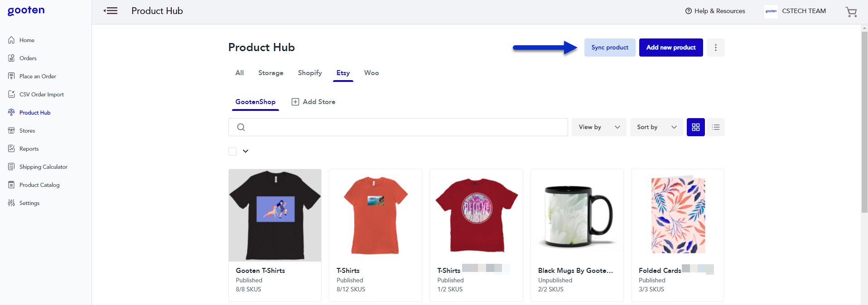The height and width of the screenshot is (305, 868).
Task: Open CSV Order Import label
Action: [42, 94]
